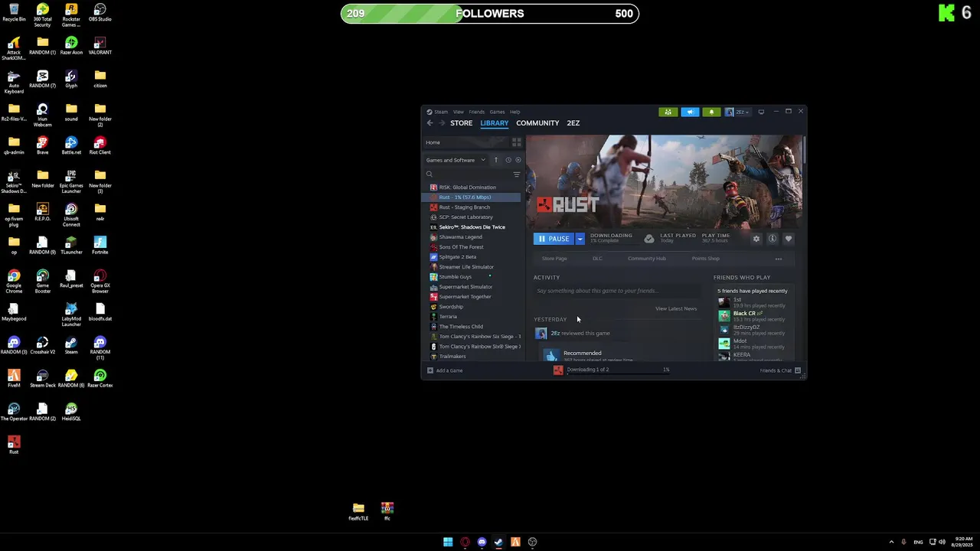The image size is (980, 551).
Task: Click the 2Ez reviewer name link
Action: click(555, 334)
